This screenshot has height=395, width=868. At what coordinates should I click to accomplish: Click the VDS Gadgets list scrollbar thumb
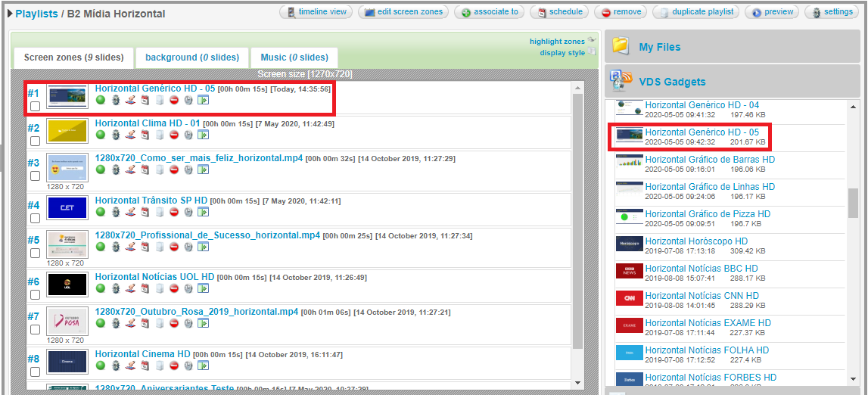pos(853,204)
